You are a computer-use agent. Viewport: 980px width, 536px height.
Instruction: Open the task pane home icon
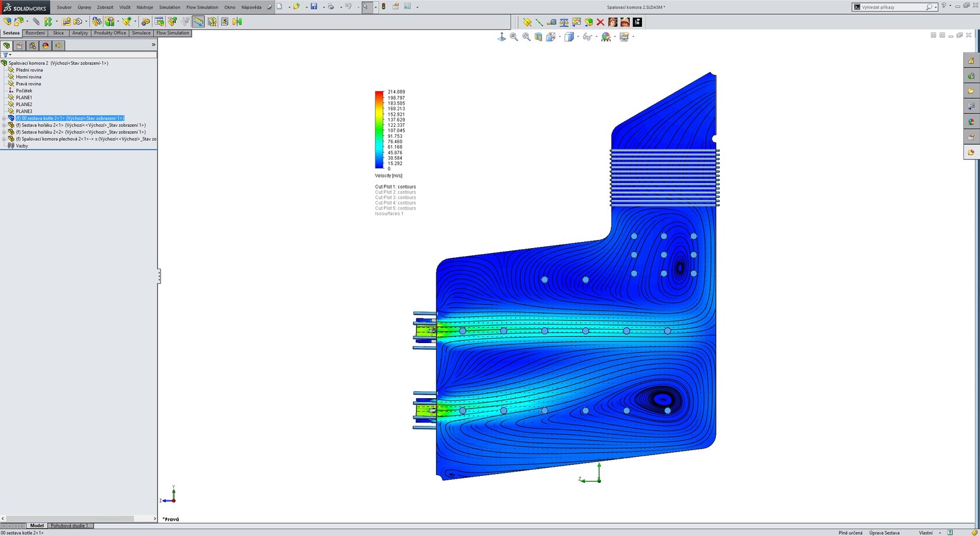(971, 61)
